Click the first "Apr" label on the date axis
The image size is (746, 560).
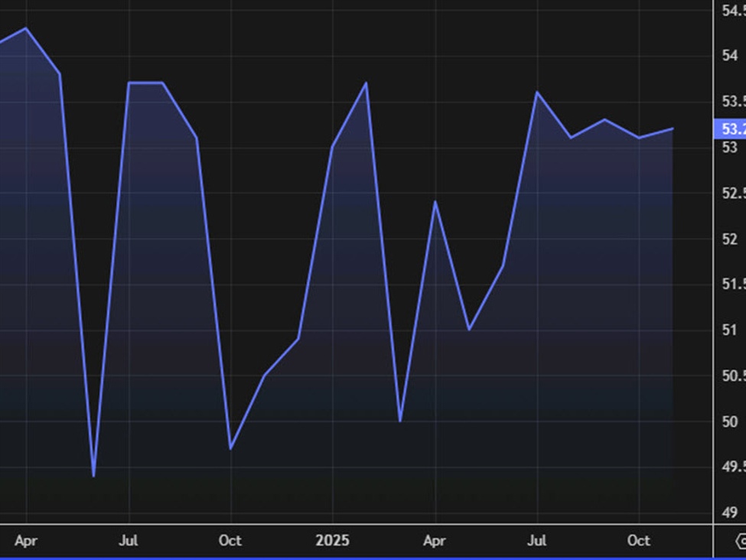27,541
